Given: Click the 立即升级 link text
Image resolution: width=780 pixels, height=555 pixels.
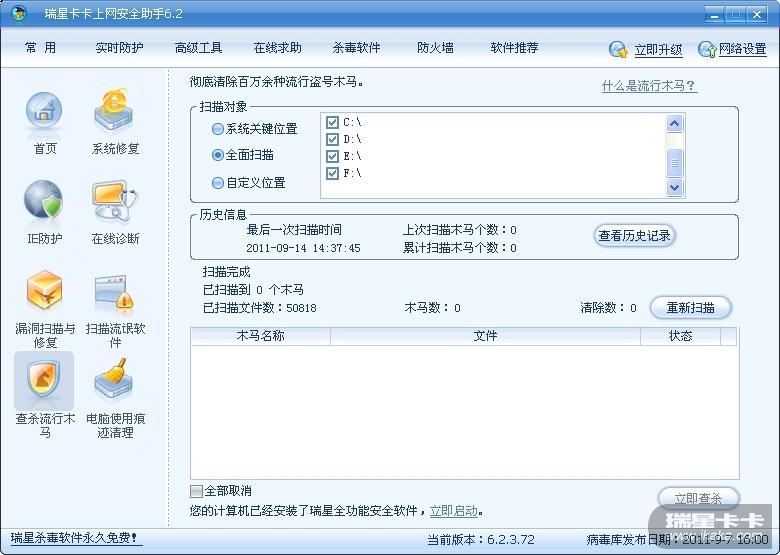Looking at the screenshot, I should click(658, 50).
